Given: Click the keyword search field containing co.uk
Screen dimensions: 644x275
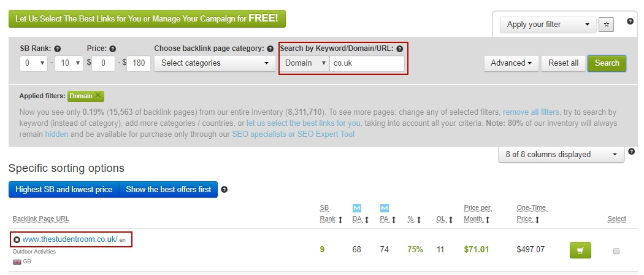Looking at the screenshot, I should [x=366, y=63].
